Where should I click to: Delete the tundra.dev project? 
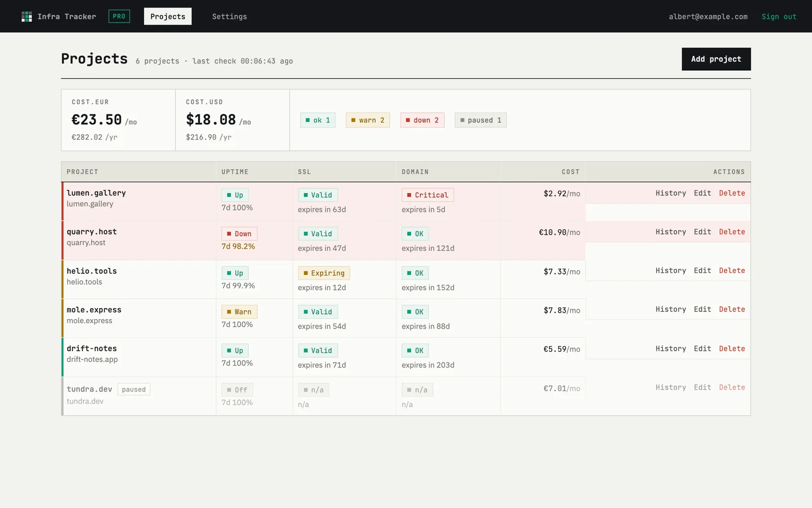[732, 387]
